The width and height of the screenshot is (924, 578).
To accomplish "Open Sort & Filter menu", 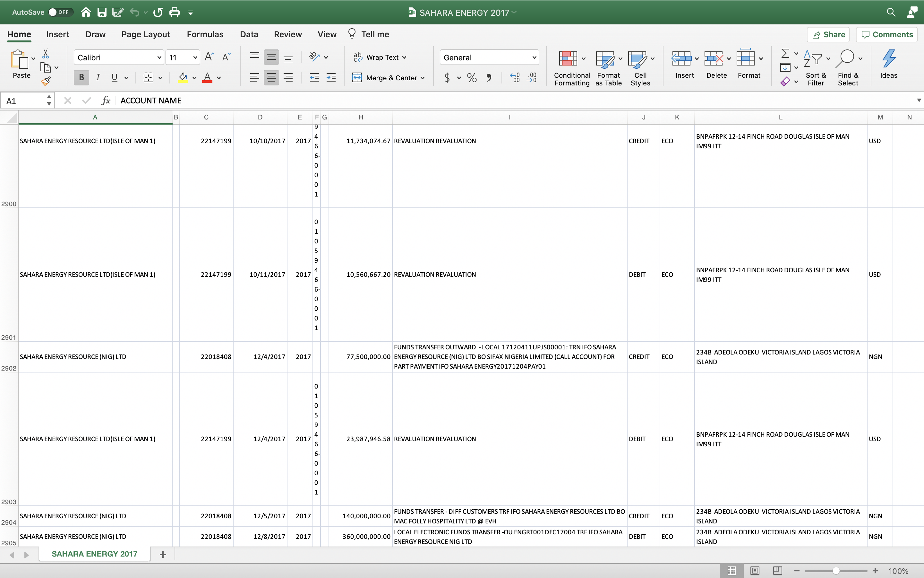I will coord(816,68).
